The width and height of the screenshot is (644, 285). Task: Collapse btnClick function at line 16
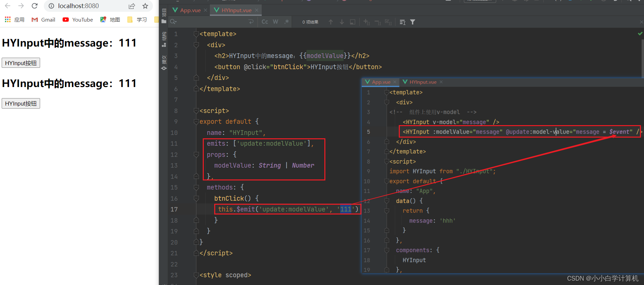click(196, 198)
